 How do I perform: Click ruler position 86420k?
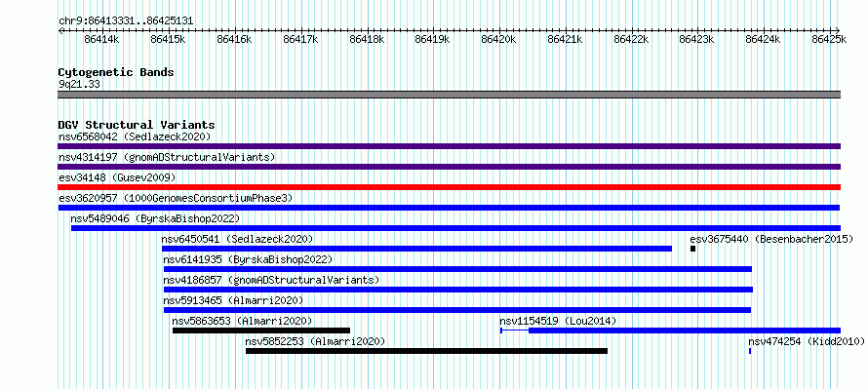(498, 39)
